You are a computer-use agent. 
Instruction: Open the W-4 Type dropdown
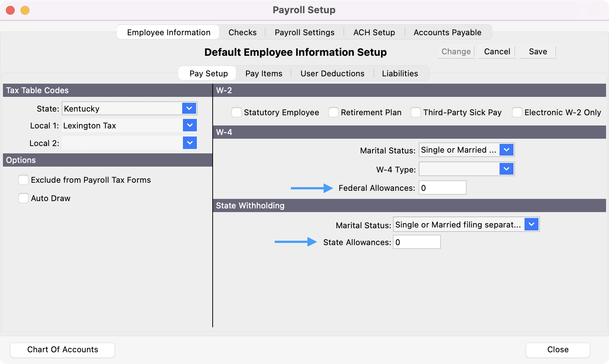click(506, 169)
